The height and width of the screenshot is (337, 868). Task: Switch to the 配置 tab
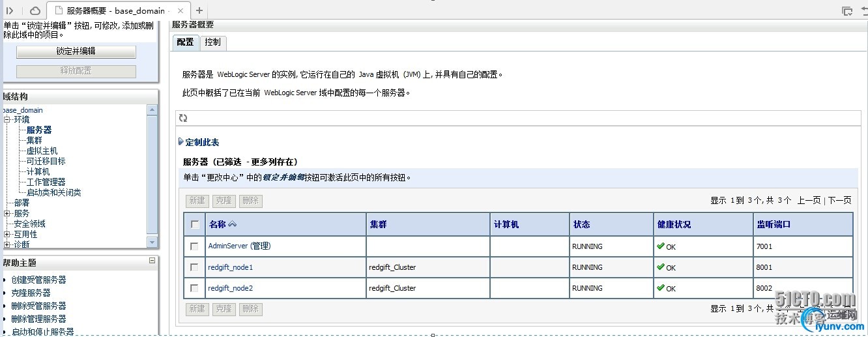pyautogui.click(x=186, y=42)
